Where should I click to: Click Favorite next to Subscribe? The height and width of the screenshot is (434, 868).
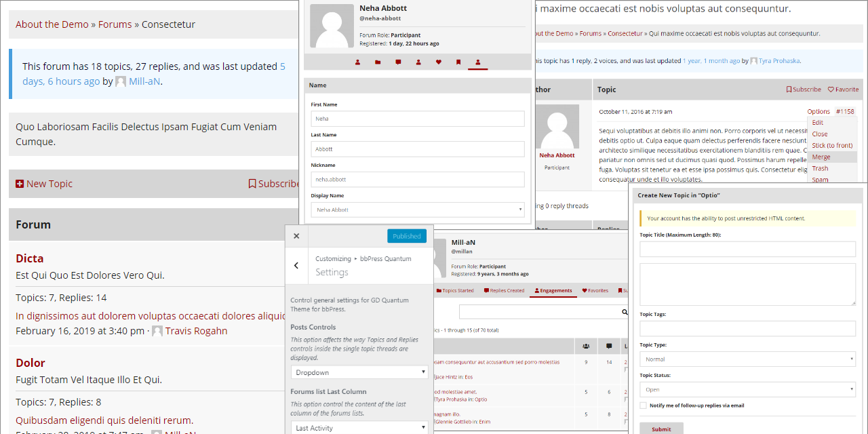click(843, 89)
